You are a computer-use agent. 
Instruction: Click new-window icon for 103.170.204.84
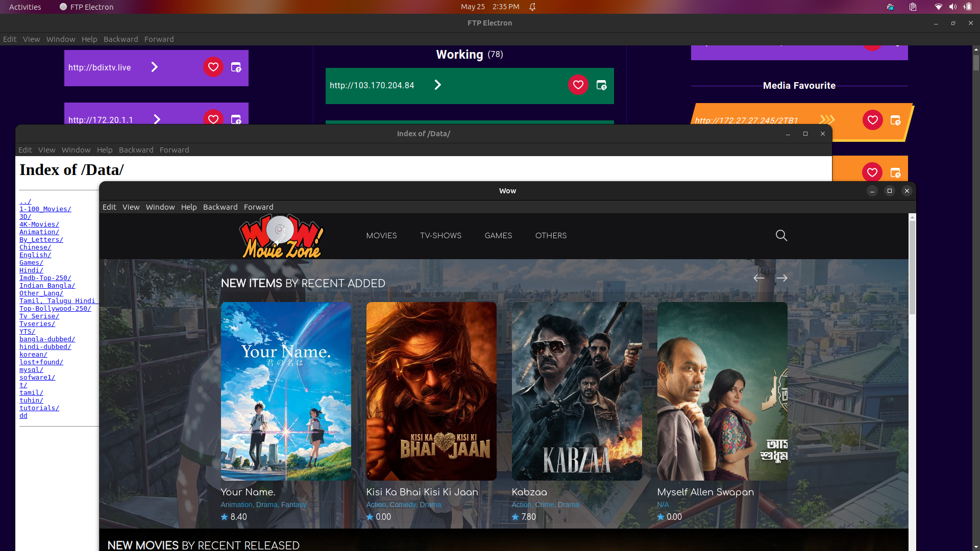[x=601, y=85]
